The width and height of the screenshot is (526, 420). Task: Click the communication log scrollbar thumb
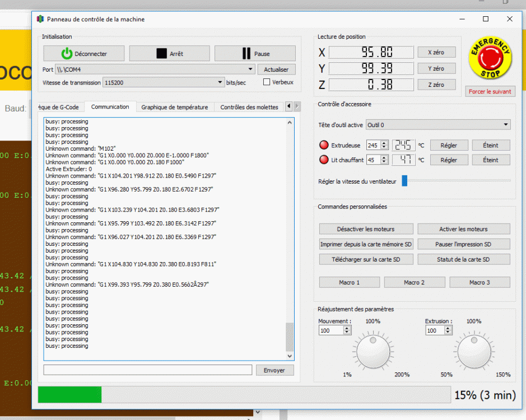(x=290, y=337)
